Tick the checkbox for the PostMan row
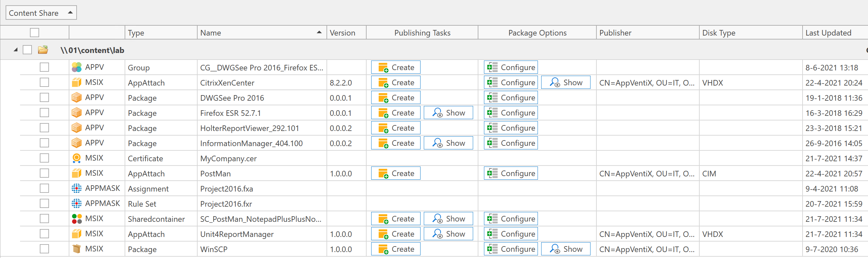The image size is (868, 258). coord(44,173)
